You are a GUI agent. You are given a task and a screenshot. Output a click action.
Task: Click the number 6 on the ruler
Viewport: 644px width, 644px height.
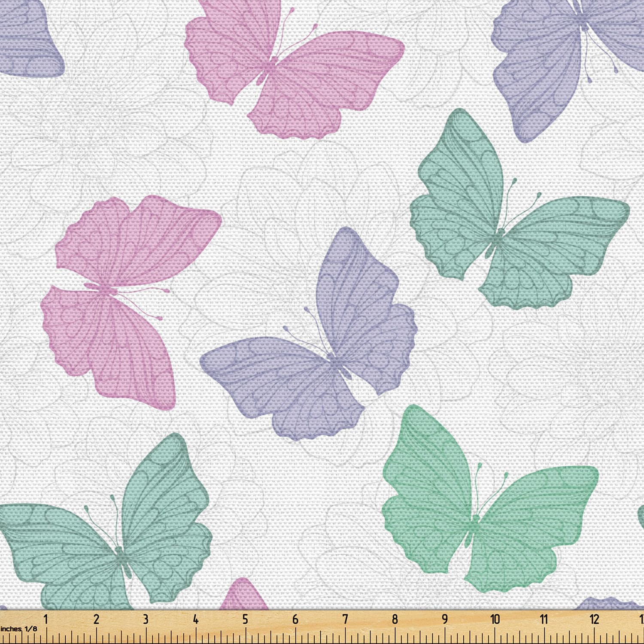pos(295,619)
